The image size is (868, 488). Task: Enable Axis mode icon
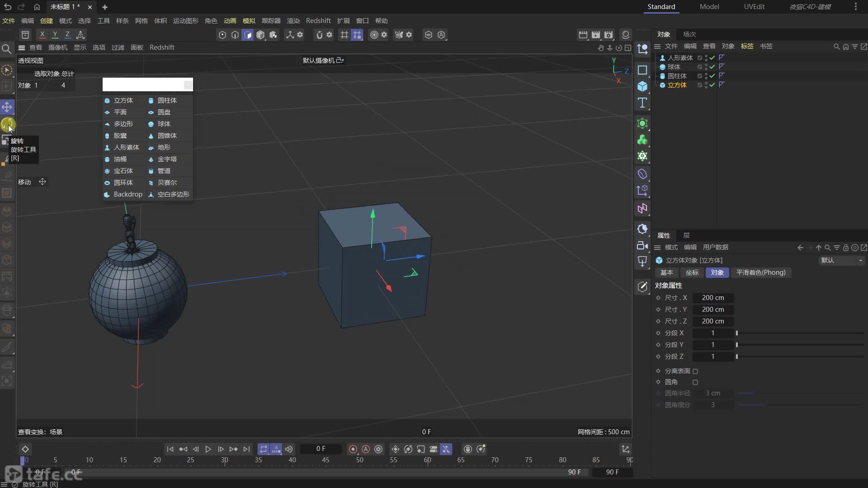290,35
